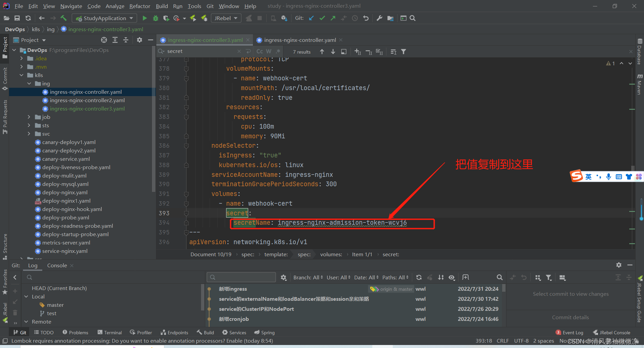Refresh the Git log
This screenshot has height=348, width=644.
tap(419, 277)
